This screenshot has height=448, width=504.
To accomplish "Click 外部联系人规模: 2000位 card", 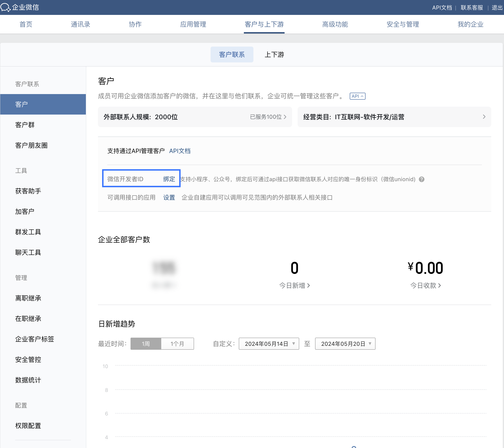I will [x=195, y=117].
